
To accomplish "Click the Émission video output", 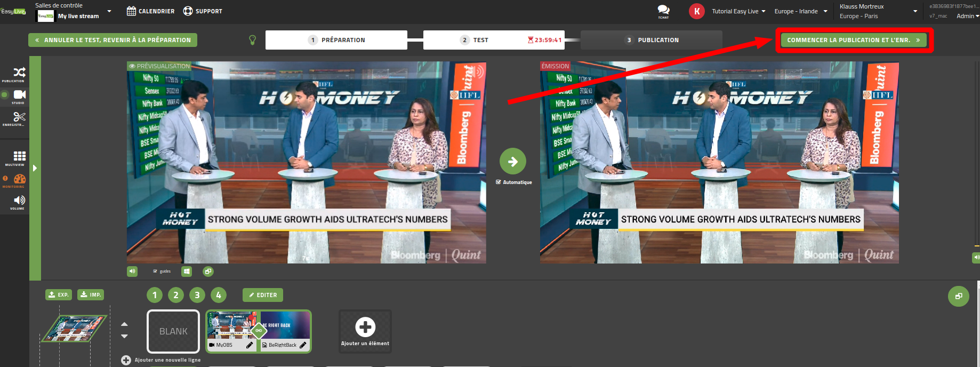I will 719,163.
